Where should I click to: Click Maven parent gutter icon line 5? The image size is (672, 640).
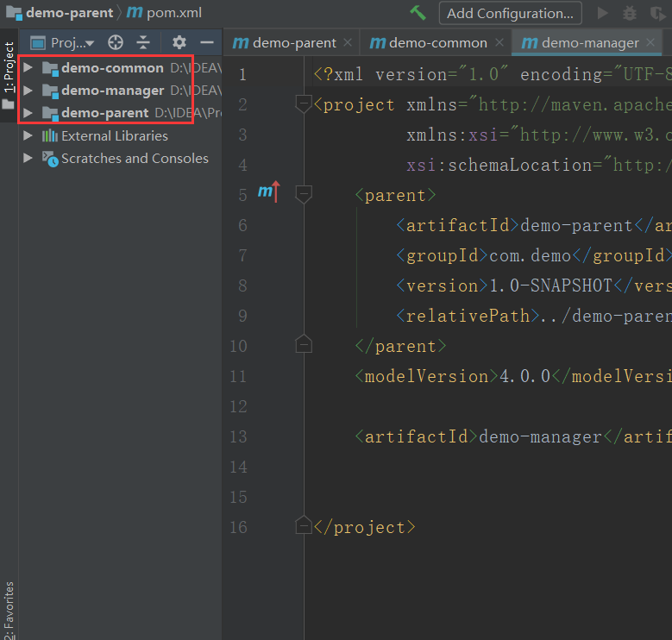click(269, 191)
